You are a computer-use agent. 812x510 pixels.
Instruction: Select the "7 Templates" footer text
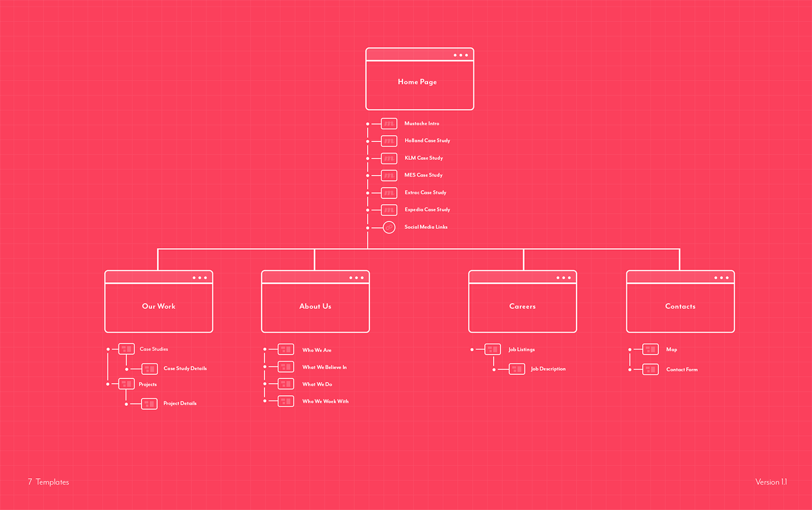(48, 482)
